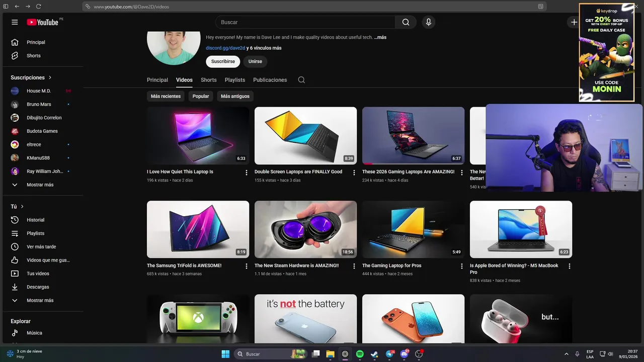The image size is (644, 362).
Task: Click the browser address bar
Action: [x=314, y=7]
